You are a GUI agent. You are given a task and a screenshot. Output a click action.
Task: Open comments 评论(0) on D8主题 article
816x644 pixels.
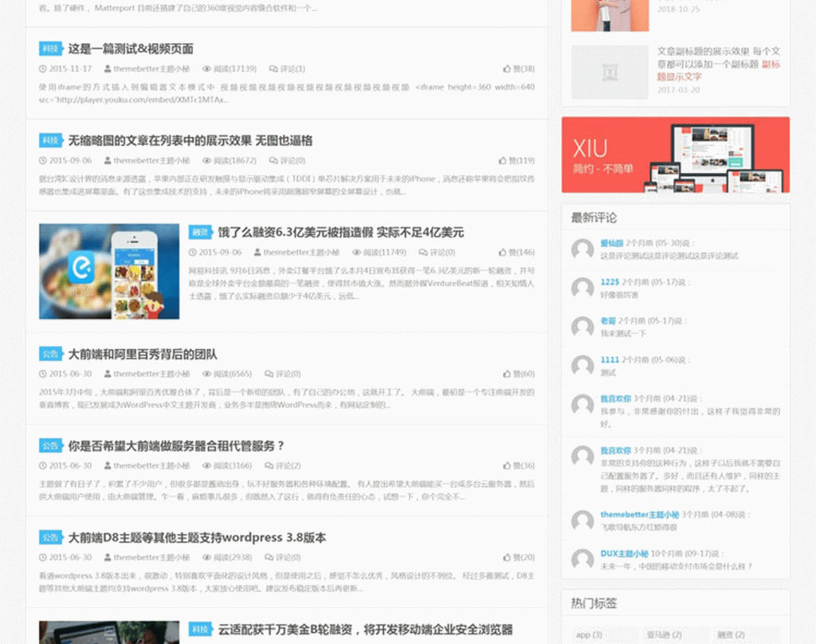[283, 557]
